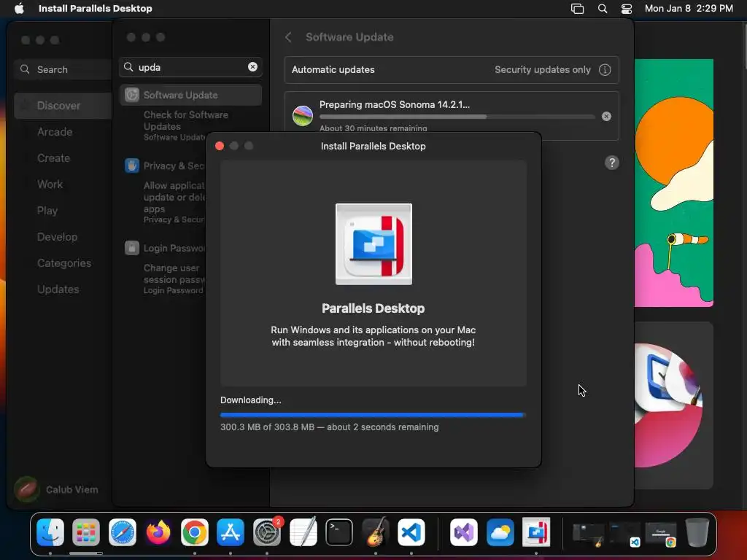Click the blue download progress bar
The height and width of the screenshot is (560, 747).
[x=373, y=415]
